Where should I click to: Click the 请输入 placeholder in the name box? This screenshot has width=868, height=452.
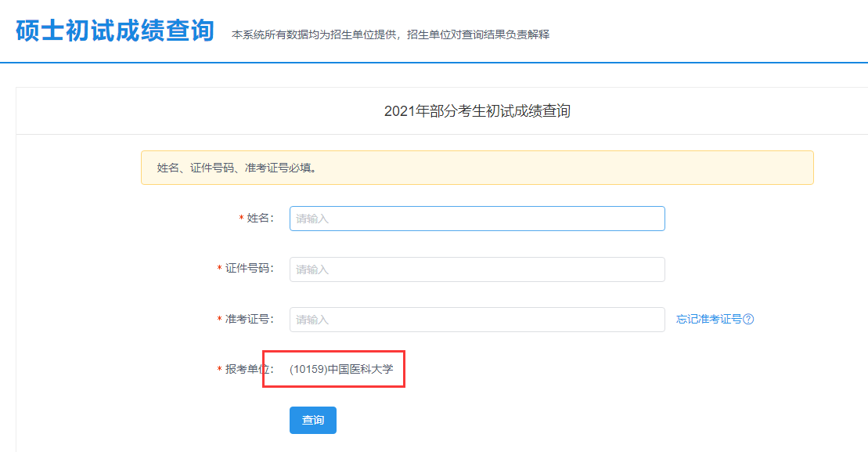click(312, 218)
